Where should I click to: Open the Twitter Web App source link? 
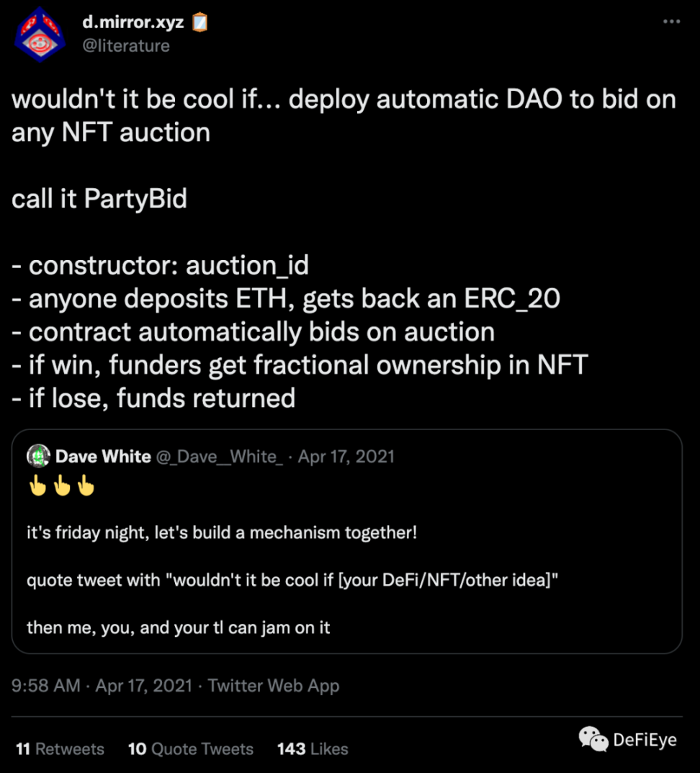[x=274, y=685]
